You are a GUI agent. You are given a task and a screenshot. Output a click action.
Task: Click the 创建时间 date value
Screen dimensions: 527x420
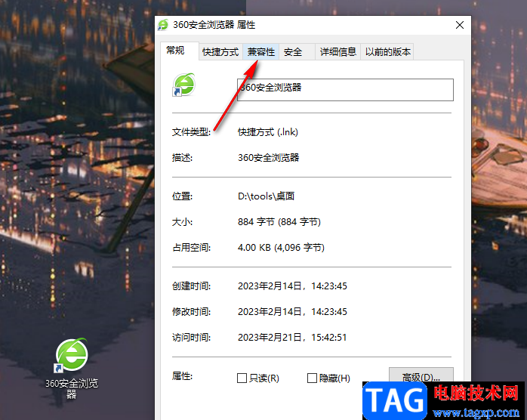click(x=292, y=286)
